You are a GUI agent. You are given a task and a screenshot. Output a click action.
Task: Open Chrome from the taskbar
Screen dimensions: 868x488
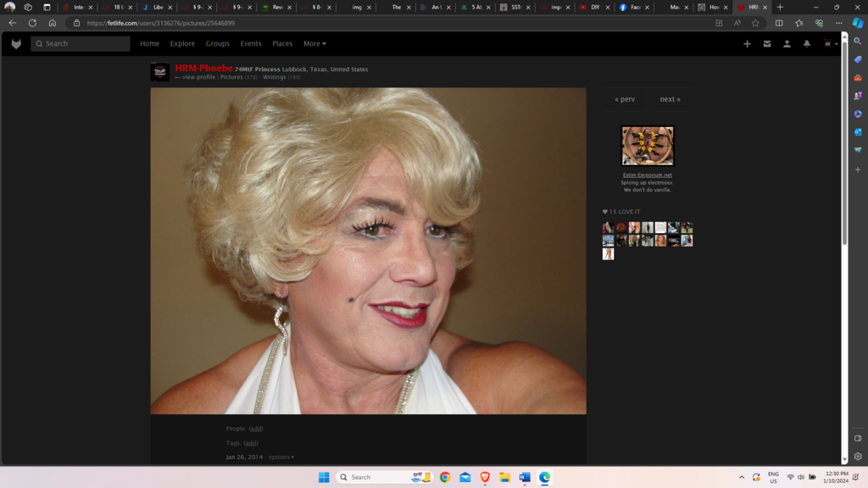(445, 477)
